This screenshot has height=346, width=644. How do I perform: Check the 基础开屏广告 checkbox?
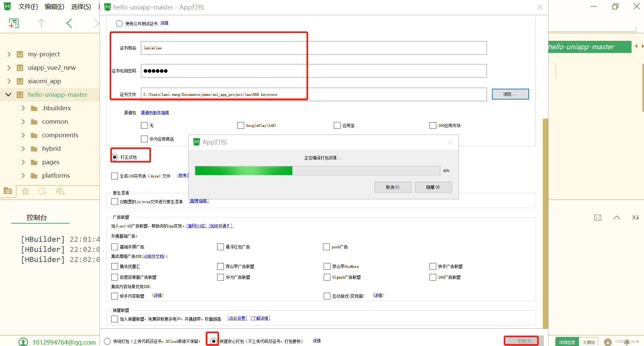click(x=115, y=247)
